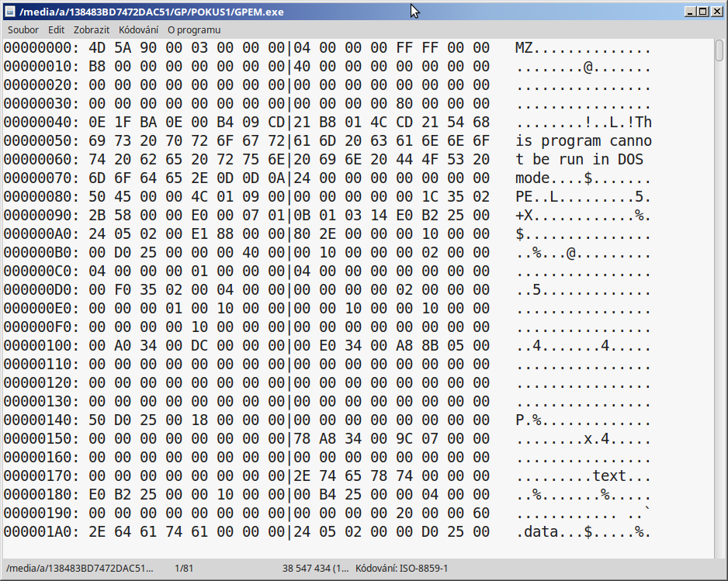This screenshot has height=581, width=728.
Task: Click offset row 000001A0:
Action: click(x=41, y=532)
